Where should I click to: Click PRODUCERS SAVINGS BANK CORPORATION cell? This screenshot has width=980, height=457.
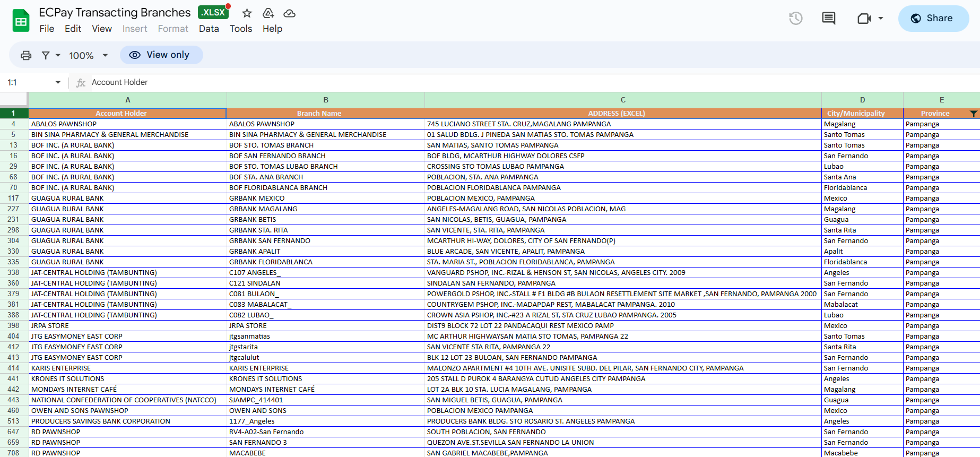pos(128,421)
